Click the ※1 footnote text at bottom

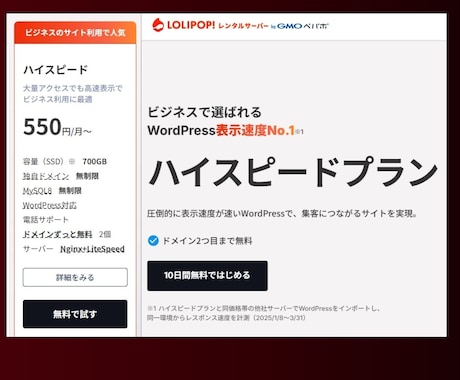263,313
